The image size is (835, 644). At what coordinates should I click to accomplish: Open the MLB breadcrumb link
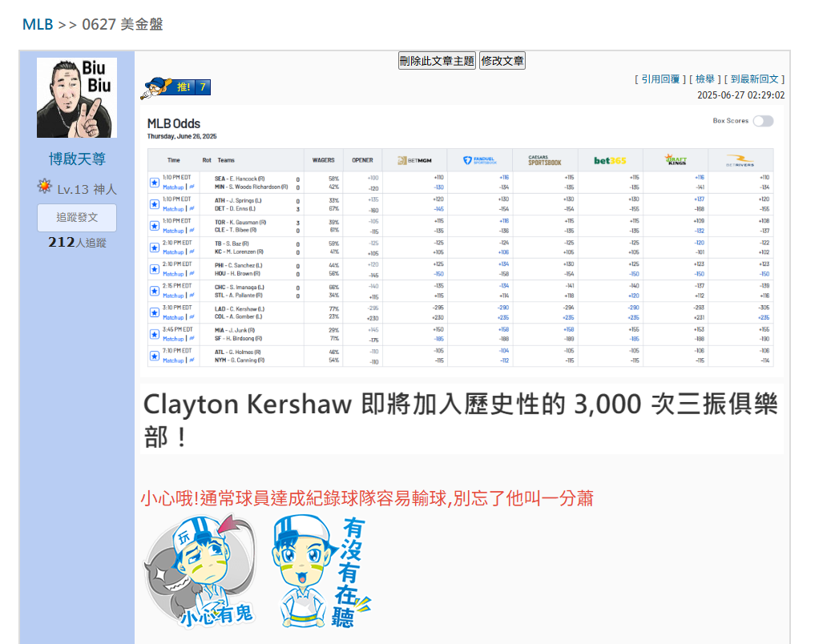pos(38,25)
